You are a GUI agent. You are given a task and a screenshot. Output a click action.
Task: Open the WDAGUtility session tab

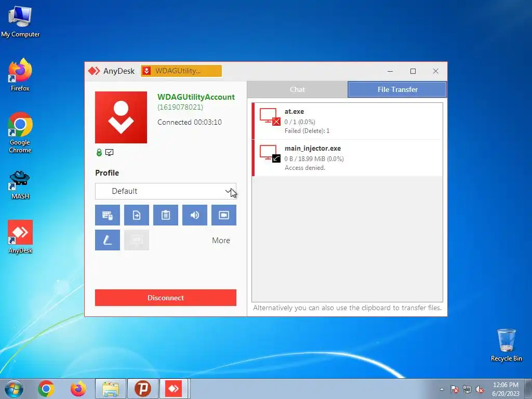[x=181, y=71]
